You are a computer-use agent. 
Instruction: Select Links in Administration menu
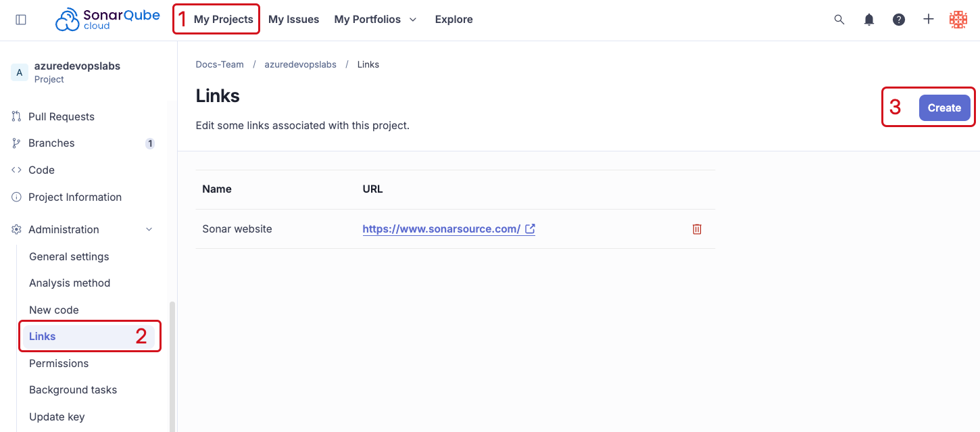pos(89,337)
